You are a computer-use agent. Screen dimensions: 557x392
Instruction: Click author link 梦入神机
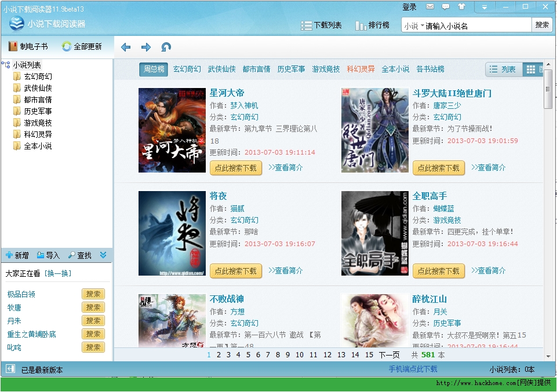[x=245, y=106]
